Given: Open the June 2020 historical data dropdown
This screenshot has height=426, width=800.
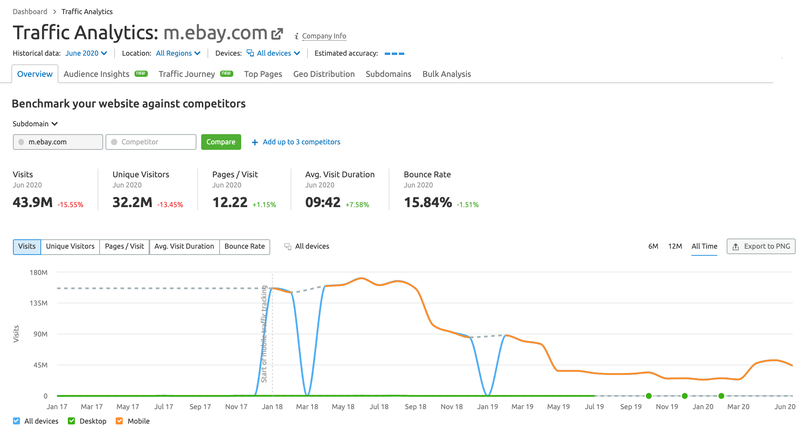Looking at the screenshot, I should 86,53.
